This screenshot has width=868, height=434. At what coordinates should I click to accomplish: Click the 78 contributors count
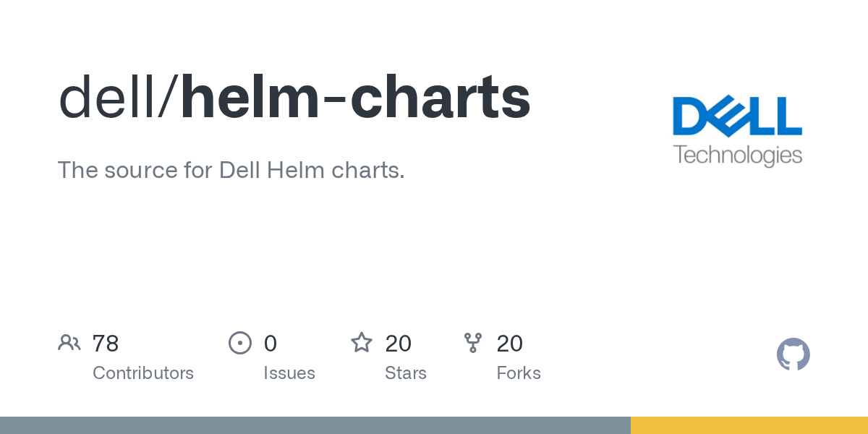[x=106, y=344]
